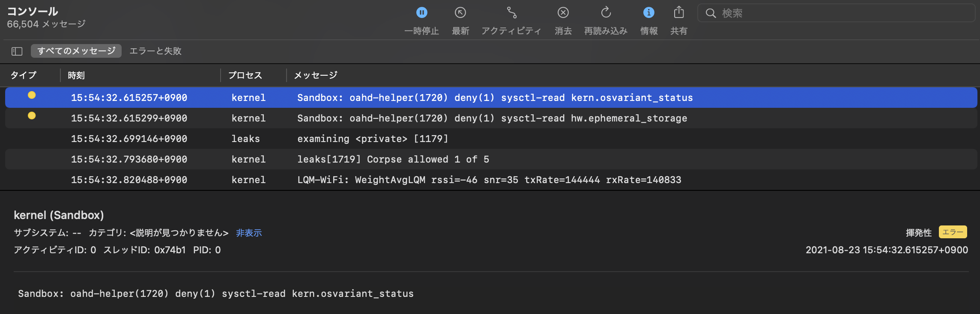The image size is (980, 314).
Task: Pause the log stream (一時停止)
Action: 422,13
